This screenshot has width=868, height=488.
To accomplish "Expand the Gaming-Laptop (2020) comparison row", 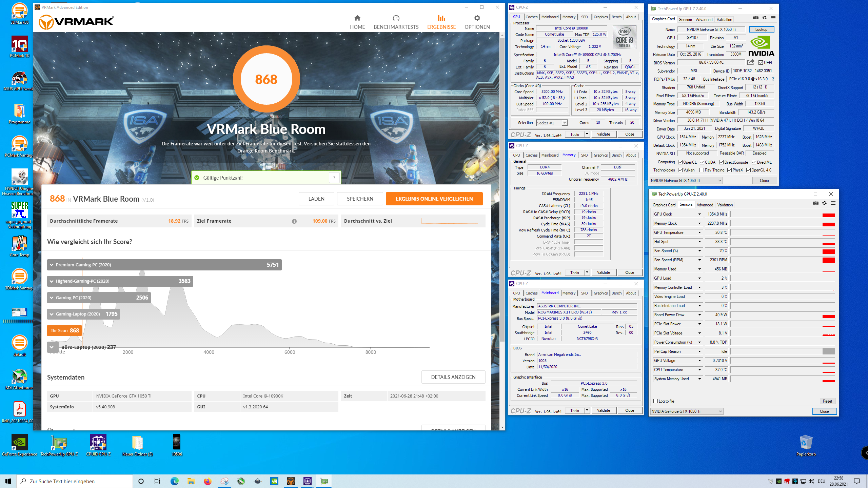I will click(52, 314).
